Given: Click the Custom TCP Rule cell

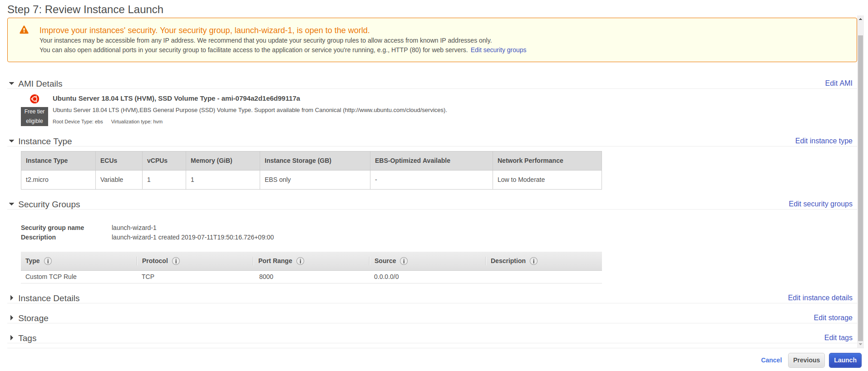Looking at the screenshot, I should 51,277.
